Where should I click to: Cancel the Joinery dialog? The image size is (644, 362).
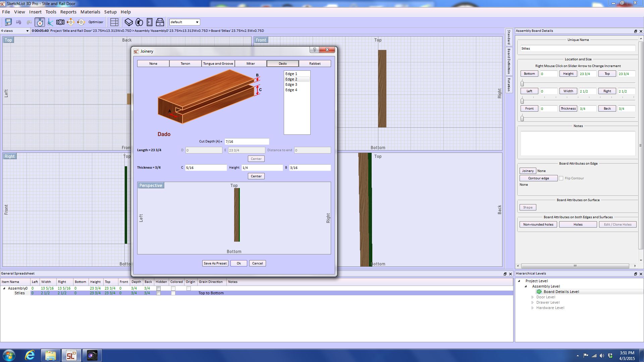258,263
